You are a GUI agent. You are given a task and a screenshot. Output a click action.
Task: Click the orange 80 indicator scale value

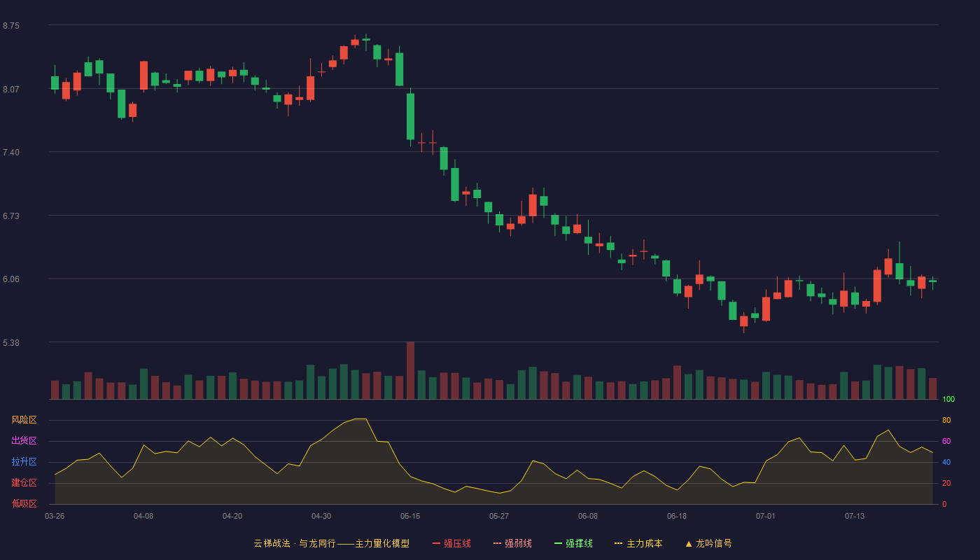[x=946, y=420]
